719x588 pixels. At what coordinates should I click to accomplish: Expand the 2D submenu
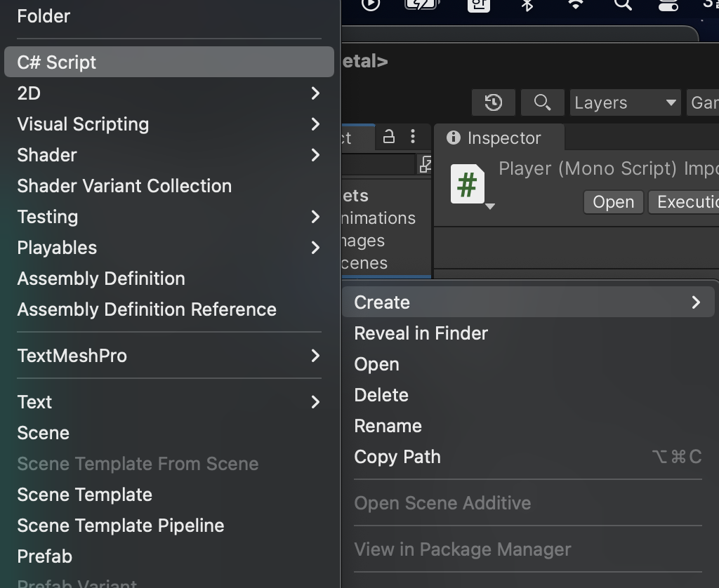click(169, 93)
